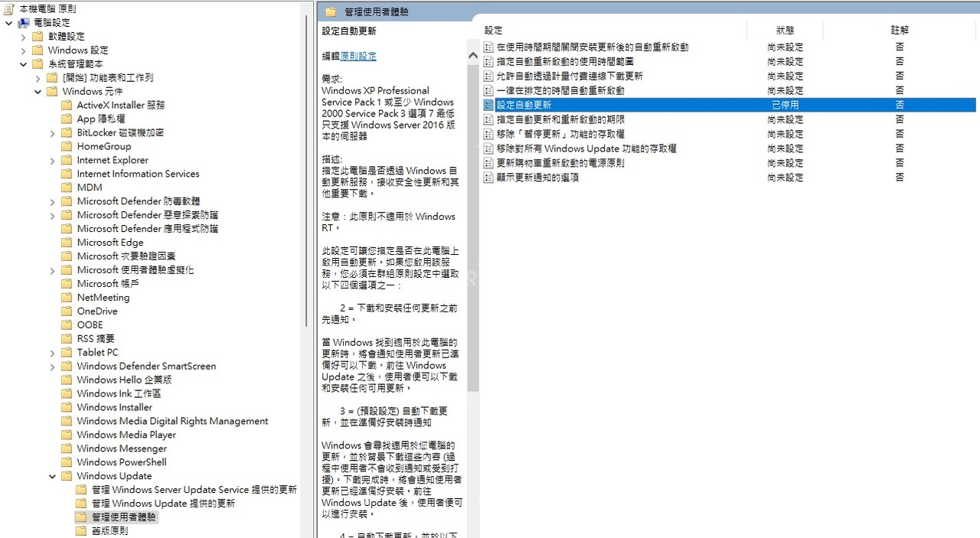This screenshot has width=980, height=538.
Task: Click the 舊版原則 folder icon
Action: (x=81, y=531)
